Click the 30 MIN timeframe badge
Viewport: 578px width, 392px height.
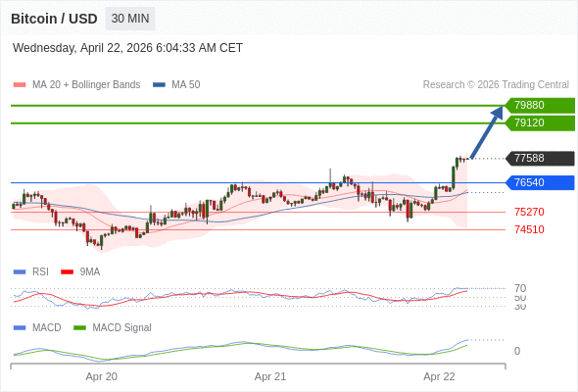click(130, 19)
